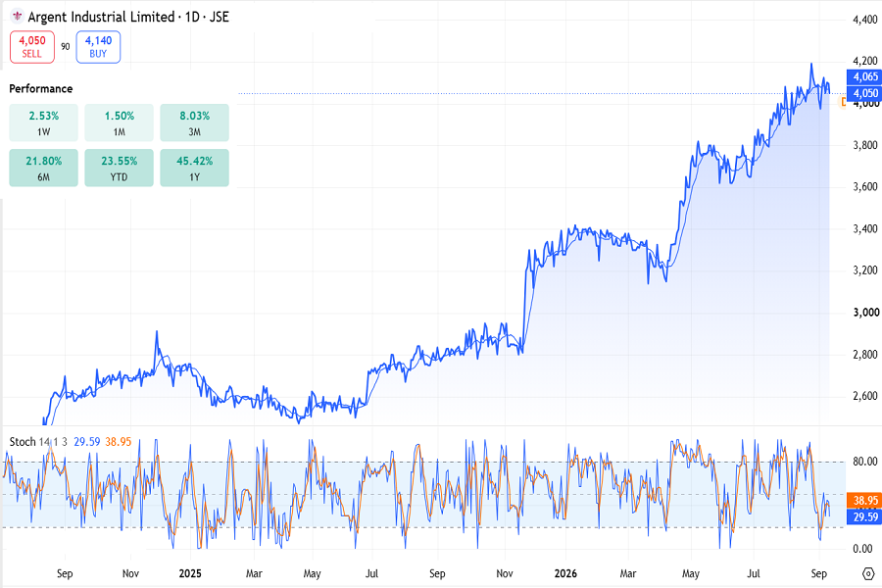
Task: Select the 1Y performance tile showing 45.42%
Action: click(x=195, y=168)
